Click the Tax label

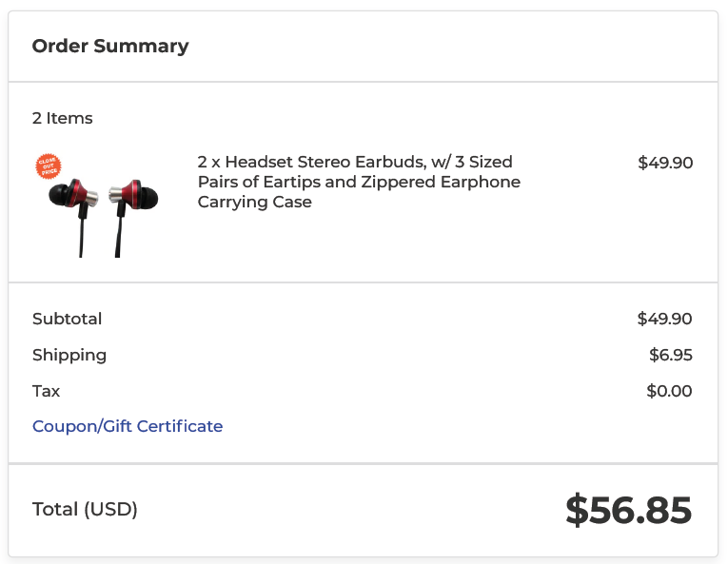(x=46, y=391)
